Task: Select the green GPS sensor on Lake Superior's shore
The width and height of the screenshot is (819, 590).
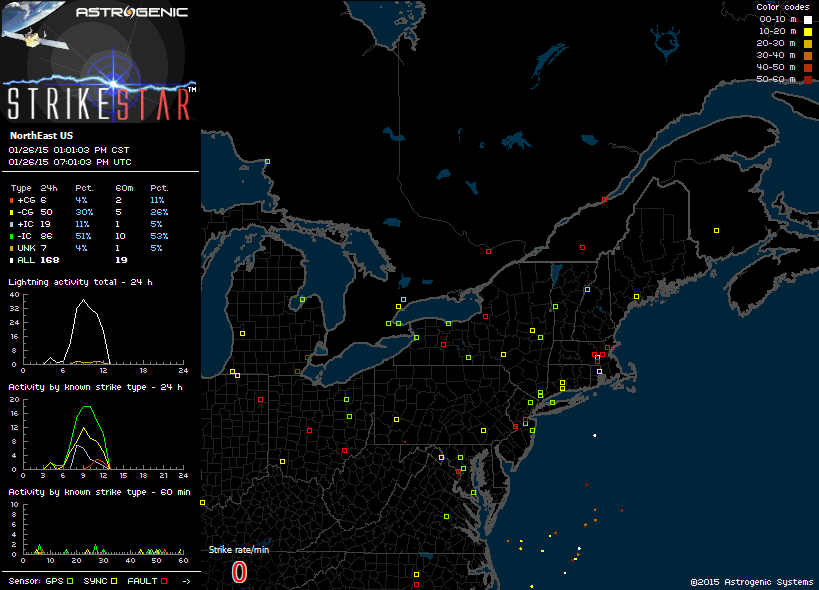Action: [x=267, y=162]
